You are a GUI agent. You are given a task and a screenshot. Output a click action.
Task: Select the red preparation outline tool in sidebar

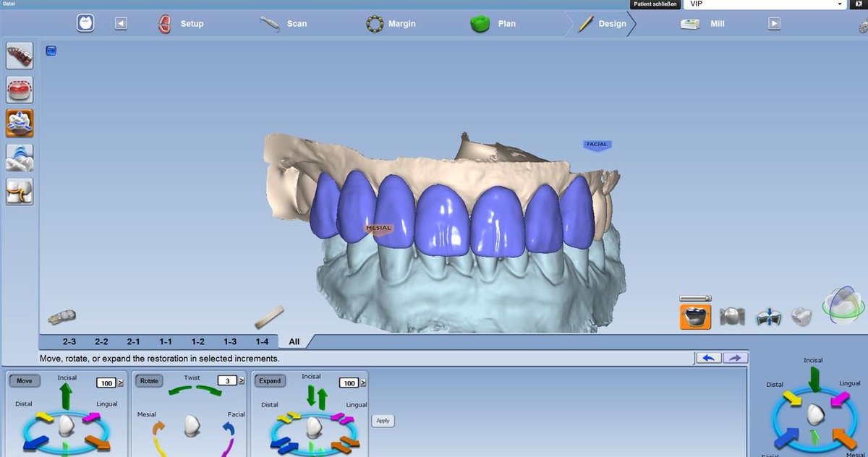pos(20,90)
